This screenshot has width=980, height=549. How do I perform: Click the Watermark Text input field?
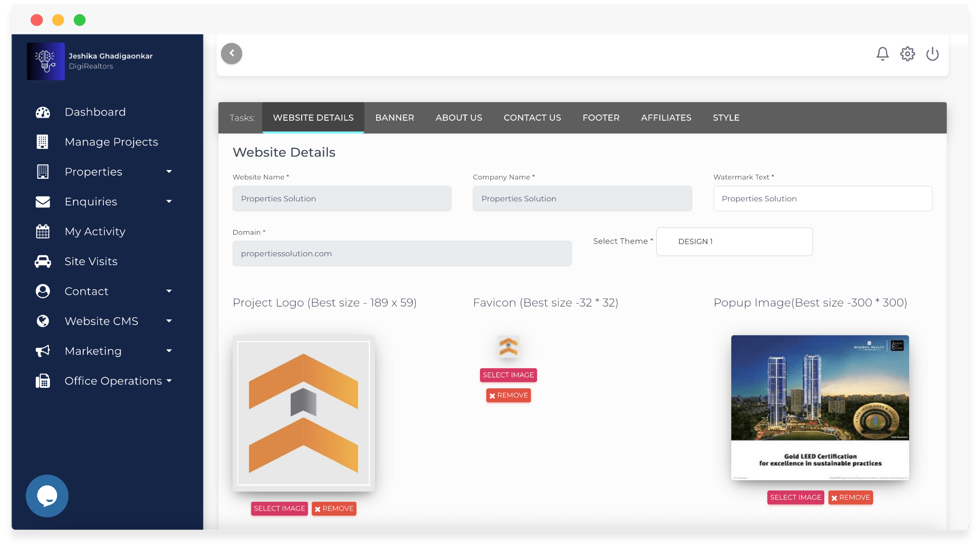pos(822,199)
